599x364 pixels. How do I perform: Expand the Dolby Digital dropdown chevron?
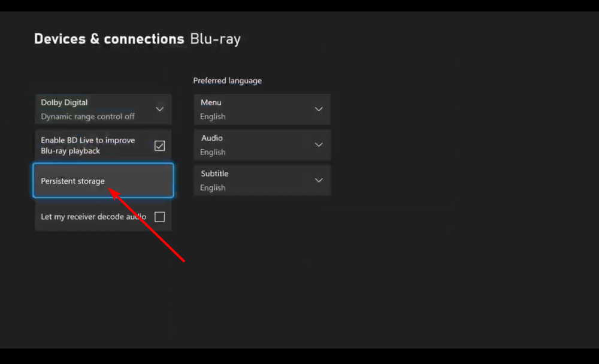coord(160,109)
